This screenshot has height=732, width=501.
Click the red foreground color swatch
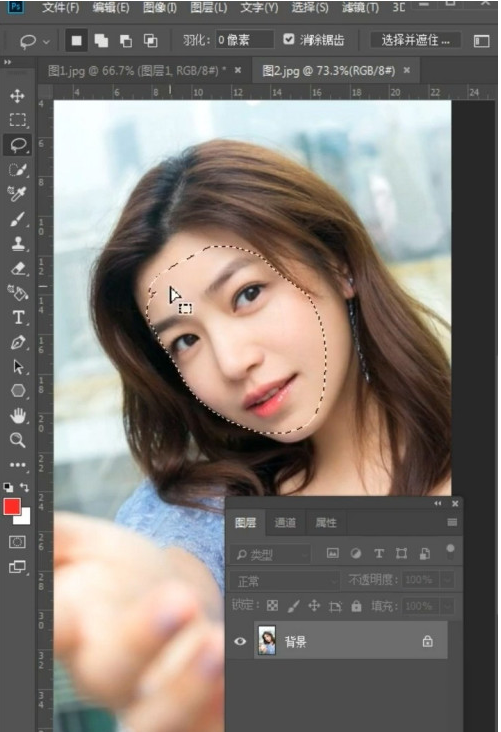12,507
